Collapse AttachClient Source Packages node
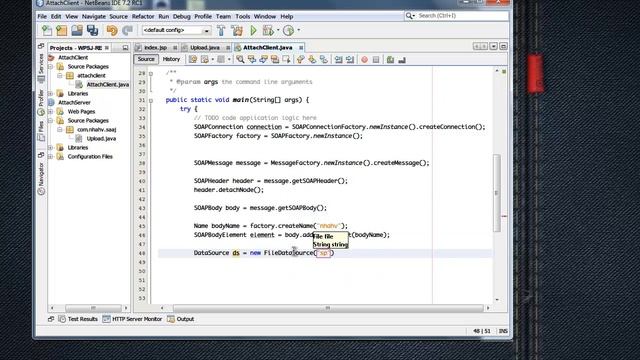This screenshot has width=640, height=360. point(51,67)
